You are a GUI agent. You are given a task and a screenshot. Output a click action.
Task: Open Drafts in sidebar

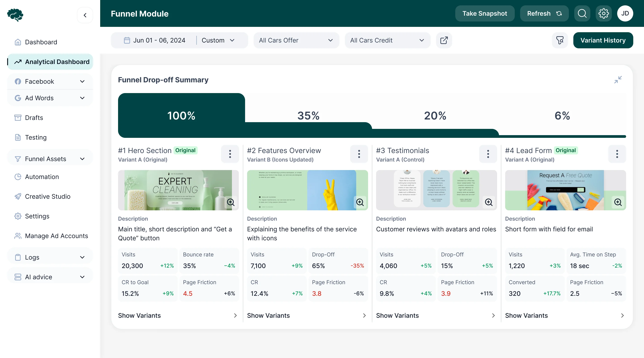[x=50, y=118]
